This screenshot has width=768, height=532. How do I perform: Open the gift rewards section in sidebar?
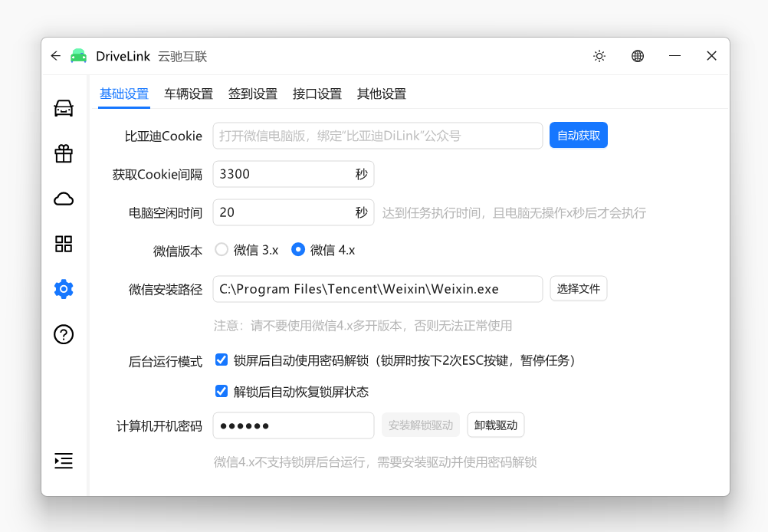64,153
